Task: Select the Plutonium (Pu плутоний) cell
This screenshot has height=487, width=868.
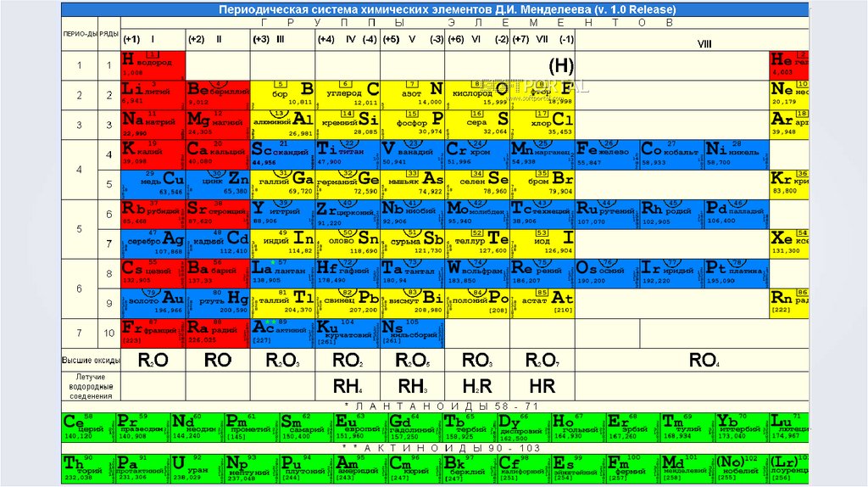Action: 305,468
